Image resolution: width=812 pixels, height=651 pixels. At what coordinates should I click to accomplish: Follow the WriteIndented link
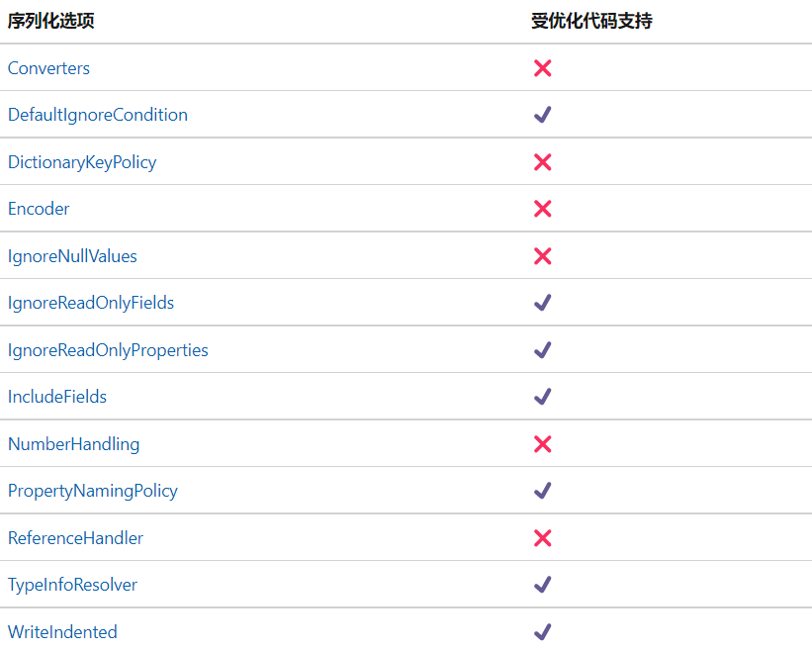point(62,632)
